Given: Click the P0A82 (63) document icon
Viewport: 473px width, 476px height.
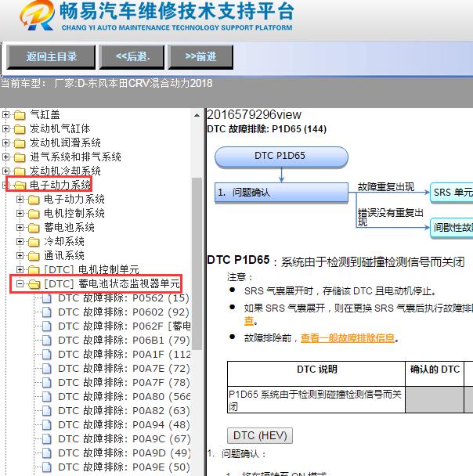Looking at the screenshot, I should [x=46, y=411].
